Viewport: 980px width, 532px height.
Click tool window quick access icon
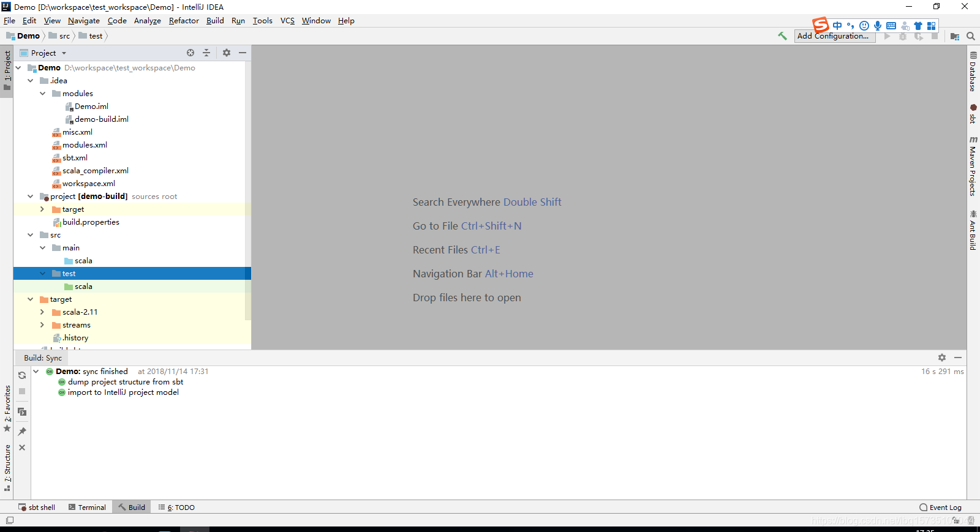[x=9, y=520]
